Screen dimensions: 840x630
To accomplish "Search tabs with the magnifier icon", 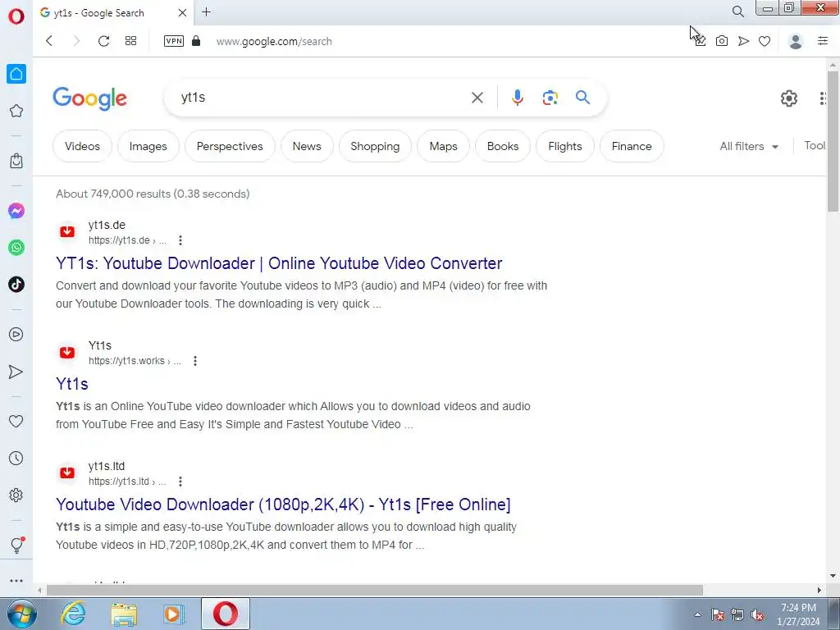I will coord(738,11).
